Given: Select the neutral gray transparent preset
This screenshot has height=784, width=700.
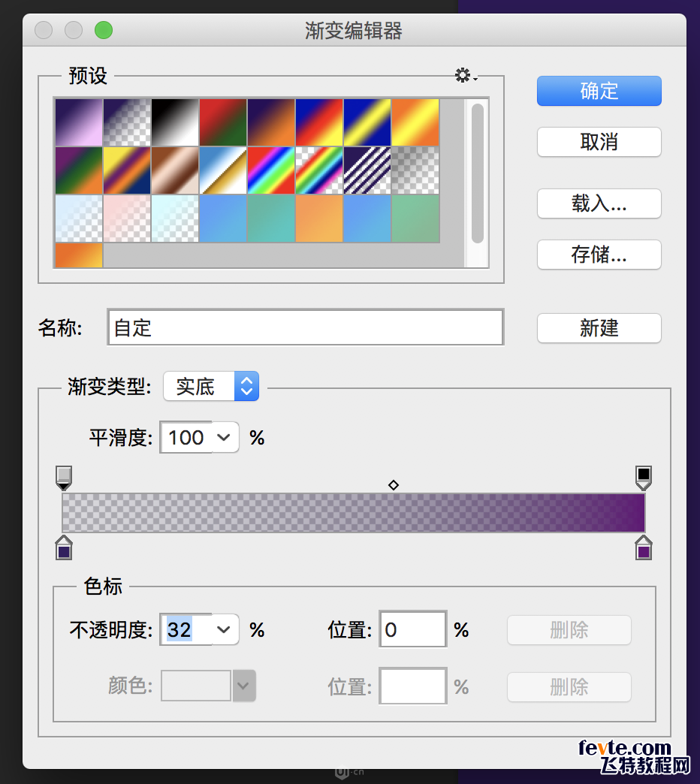Looking at the screenshot, I should pyautogui.click(x=415, y=170).
